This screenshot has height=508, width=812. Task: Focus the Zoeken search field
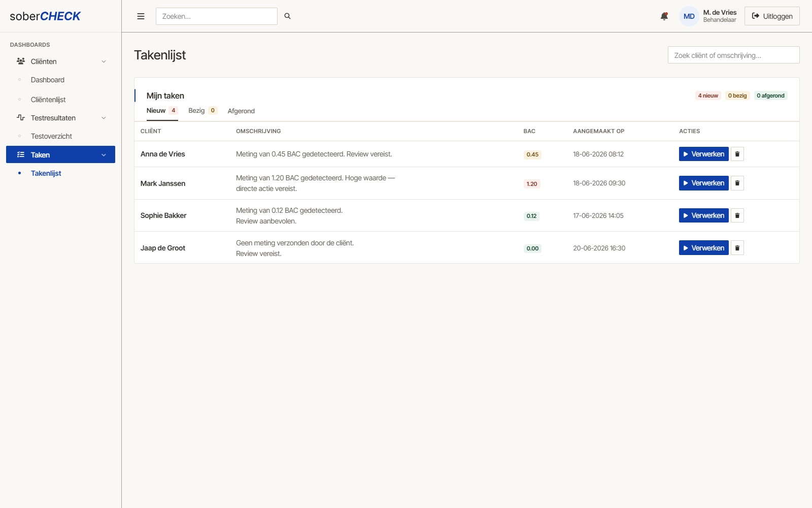click(x=217, y=16)
